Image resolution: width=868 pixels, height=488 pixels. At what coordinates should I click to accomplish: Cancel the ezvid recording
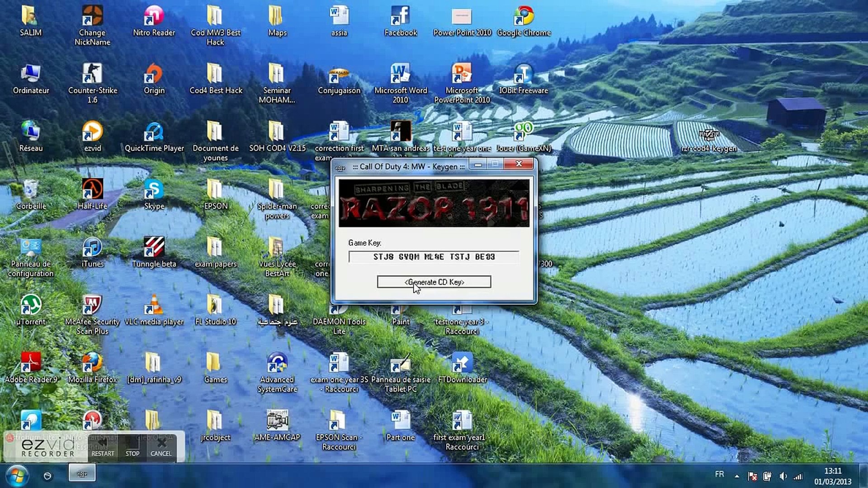click(x=161, y=446)
